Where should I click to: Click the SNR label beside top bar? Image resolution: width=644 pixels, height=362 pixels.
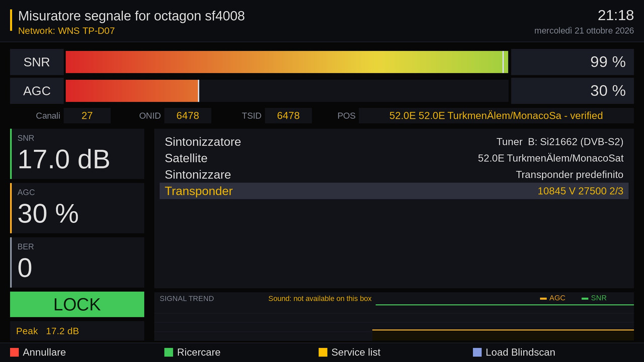[37, 62]
